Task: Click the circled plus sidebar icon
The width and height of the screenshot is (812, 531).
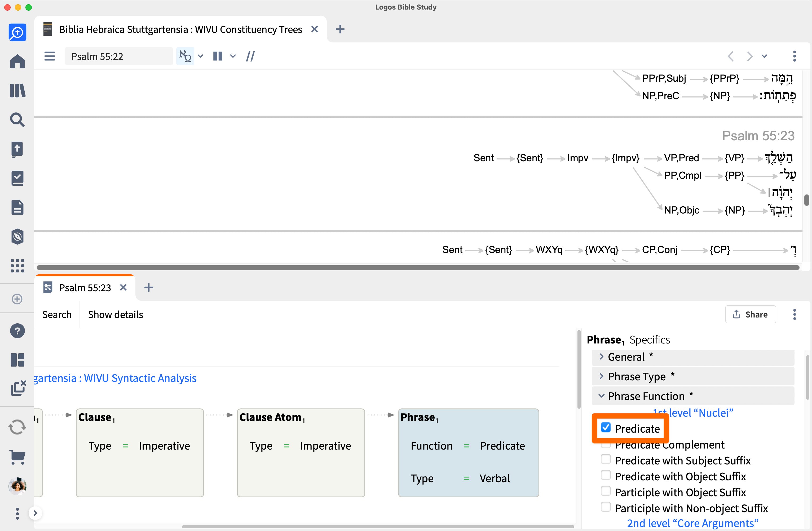Action: [x=17, y=299]
